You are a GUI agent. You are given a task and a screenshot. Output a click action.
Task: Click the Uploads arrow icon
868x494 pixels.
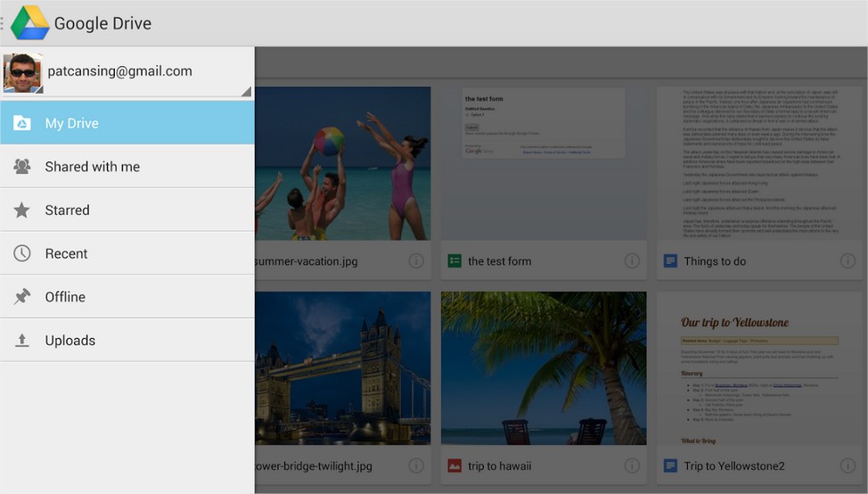coord(22,341)
